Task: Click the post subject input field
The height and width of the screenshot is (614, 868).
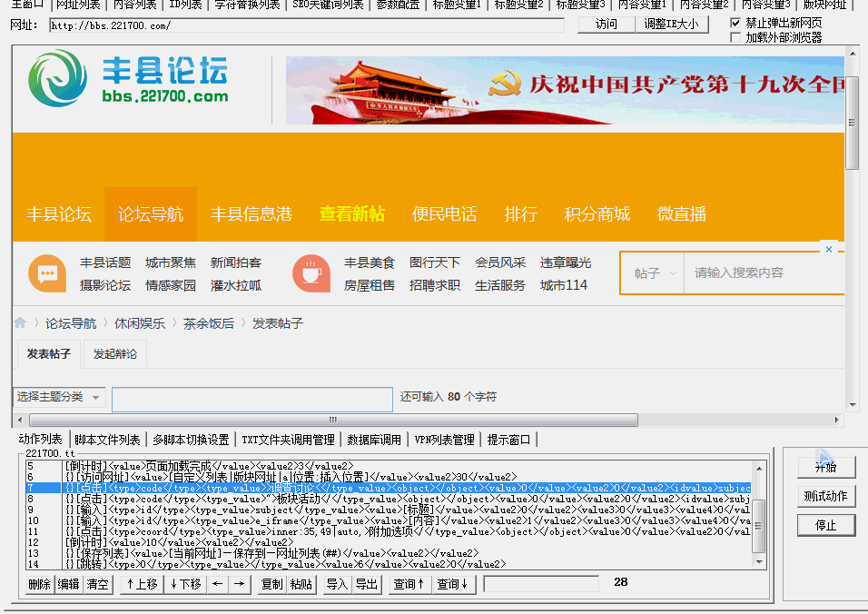Action: coord(252,399)
